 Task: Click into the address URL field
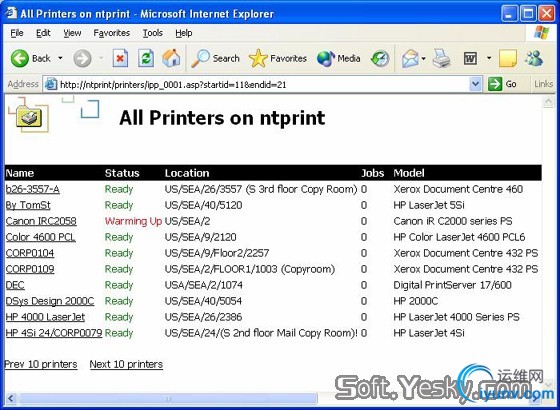[x=262, y=84]
